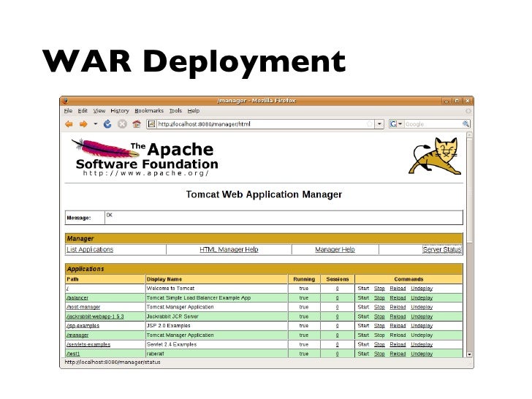532x399 pixels.
Task: Reload the Jackrabbit JCR Server application
Action: tap(398, 316)
